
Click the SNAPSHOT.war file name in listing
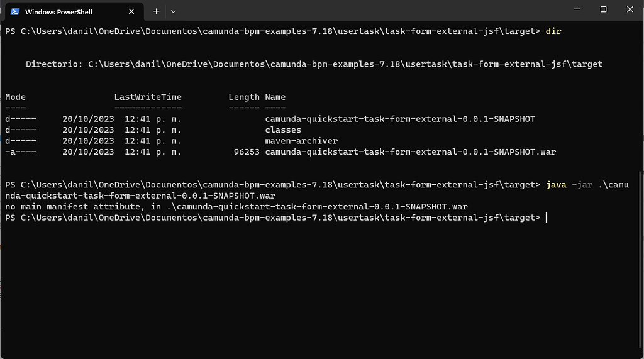[x=410, y=152]
